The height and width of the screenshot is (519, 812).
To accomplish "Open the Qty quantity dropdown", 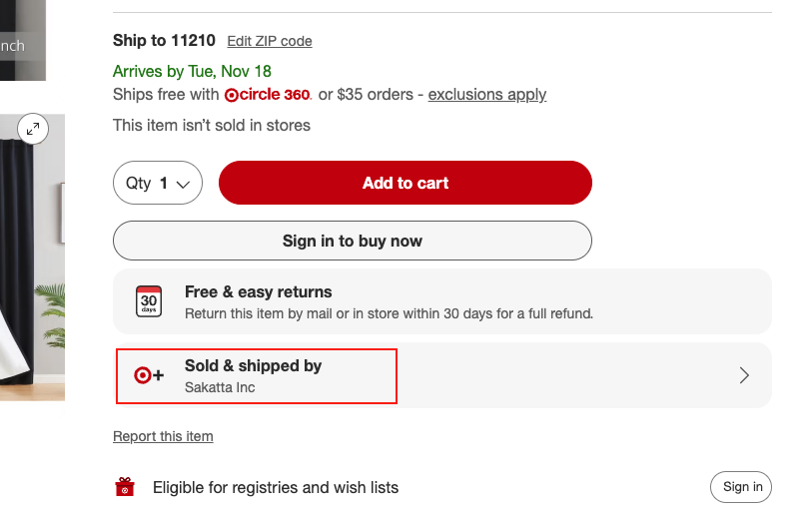I will 158,184.
